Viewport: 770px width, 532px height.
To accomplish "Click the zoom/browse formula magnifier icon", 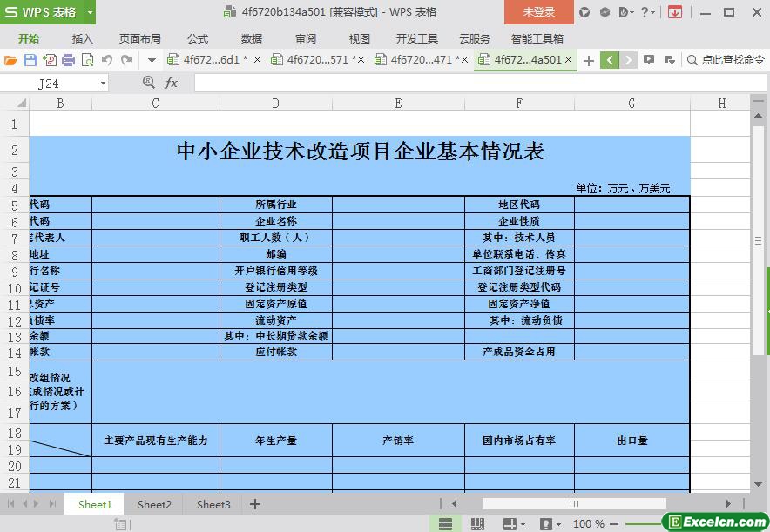I will pos(148,83).
